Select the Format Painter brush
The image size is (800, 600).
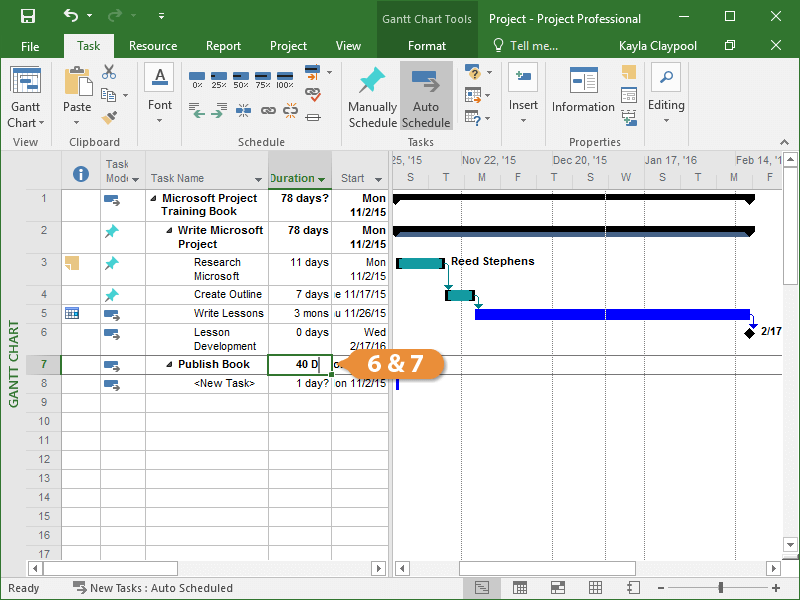pos(109,117)
